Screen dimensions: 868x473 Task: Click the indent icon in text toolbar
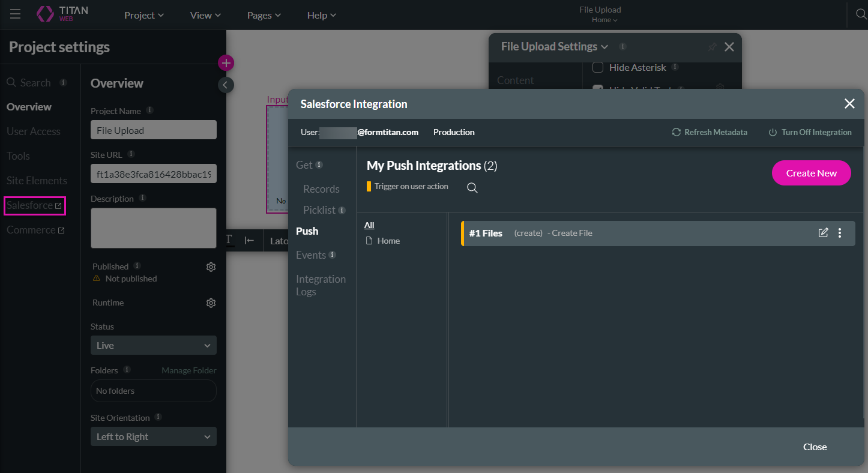click(x=249, y=241)
